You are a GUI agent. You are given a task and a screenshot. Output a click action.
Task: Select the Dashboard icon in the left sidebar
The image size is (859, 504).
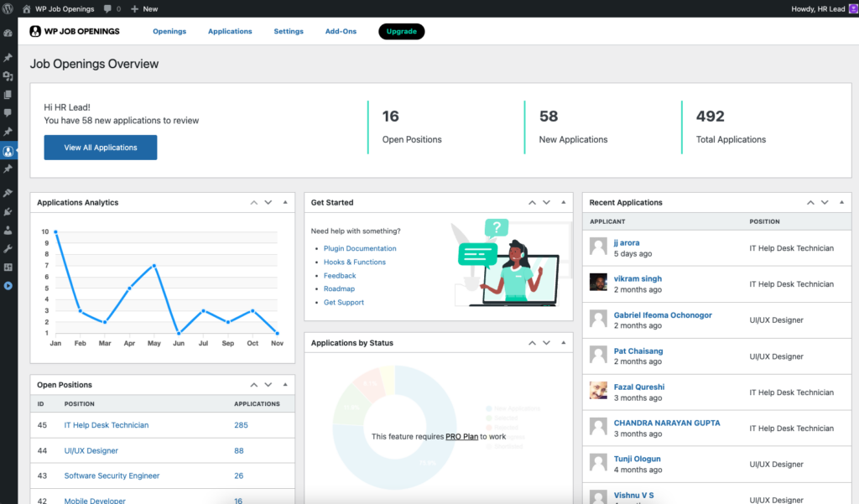8,31
